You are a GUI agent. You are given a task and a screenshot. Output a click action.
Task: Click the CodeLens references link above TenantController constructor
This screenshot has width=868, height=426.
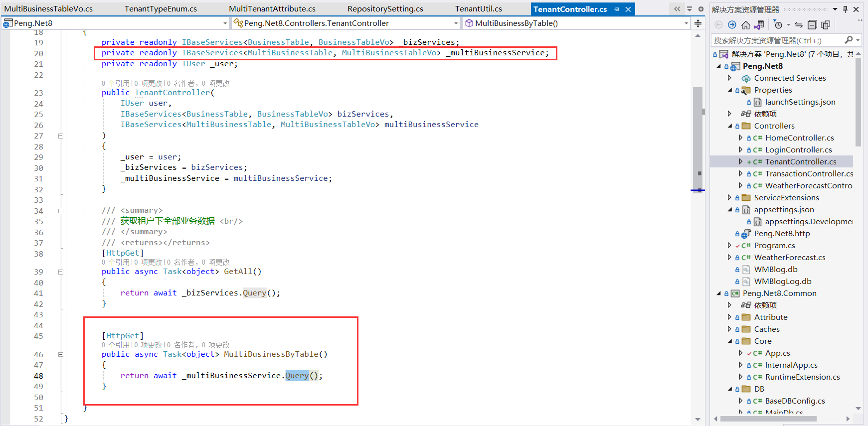[116, 83]
